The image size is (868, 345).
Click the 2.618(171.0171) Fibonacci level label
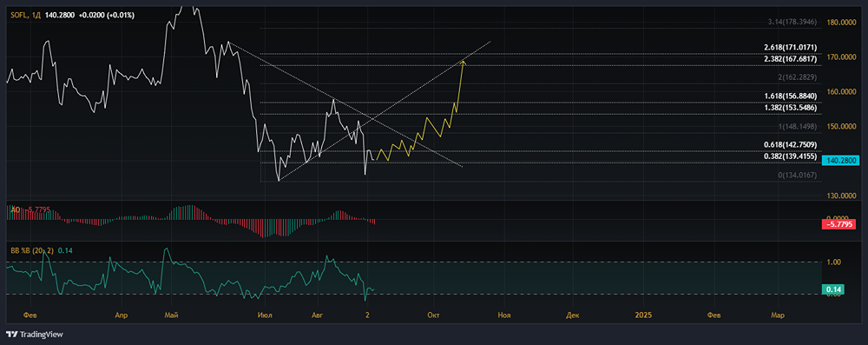click(790, 48)
